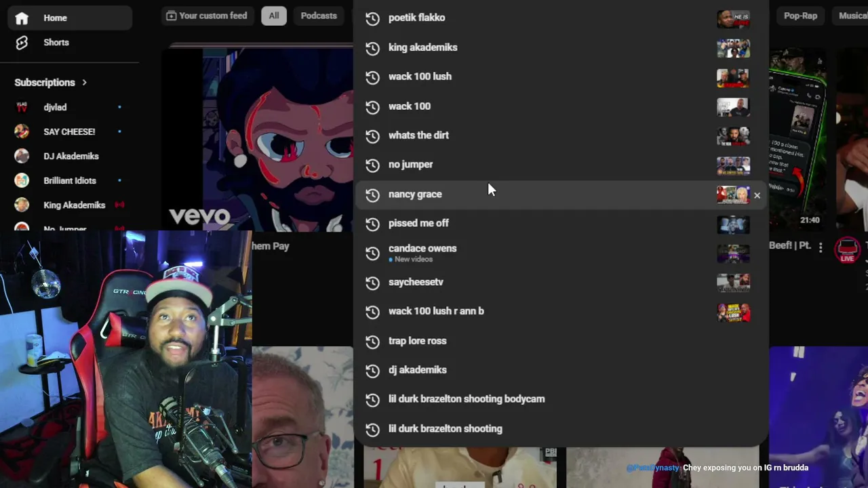Viewport: 868px width, 488px height.
Task: Open thumbnail for king akademiks suggestion
Action: [x=733, y=48]
